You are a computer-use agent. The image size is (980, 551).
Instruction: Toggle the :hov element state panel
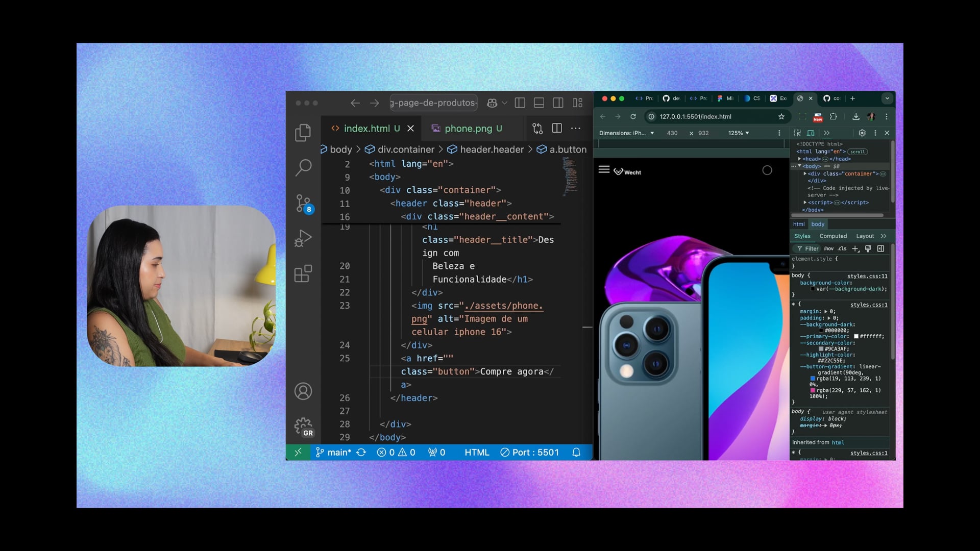[x=828, y=249]
